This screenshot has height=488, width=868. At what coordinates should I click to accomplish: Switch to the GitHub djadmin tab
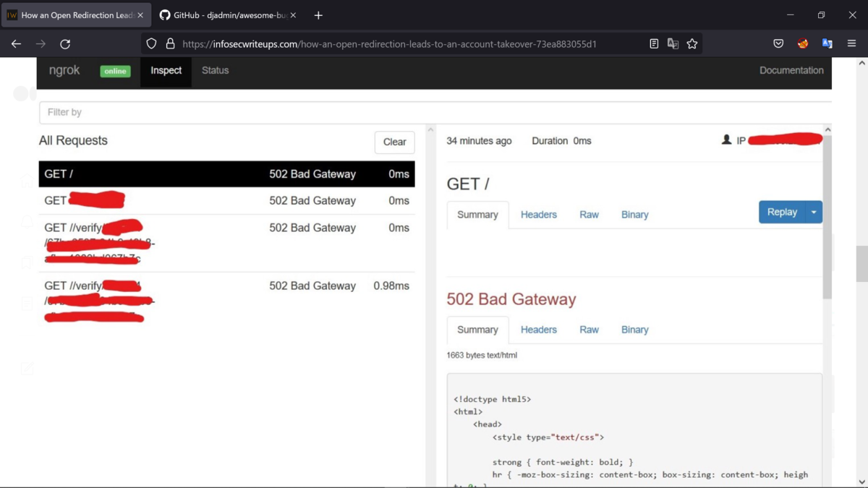228,15
